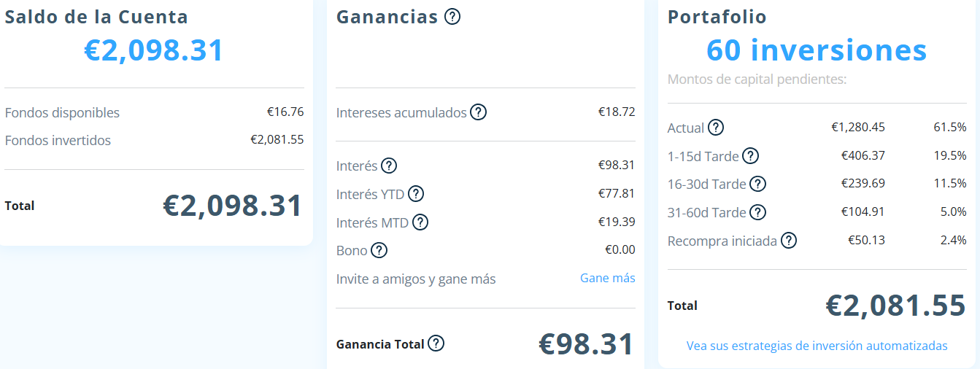Click the Portafolio total €2,081.55
The image size is (980, 369).
point(895,306)
